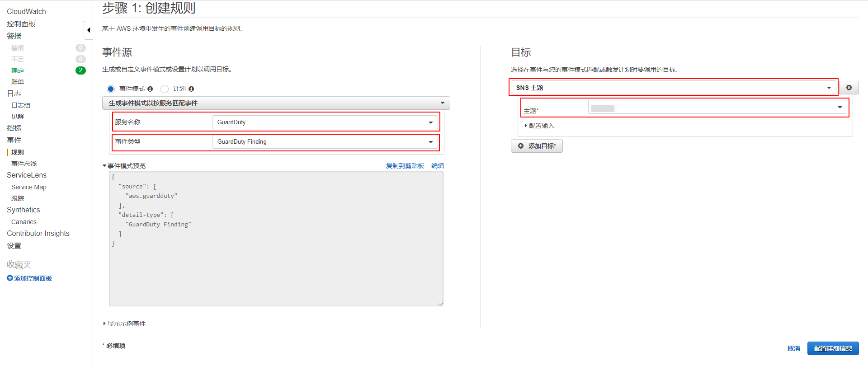
Task: Open the 主题 topic selection dropdown
Action: tap(717, 108)
